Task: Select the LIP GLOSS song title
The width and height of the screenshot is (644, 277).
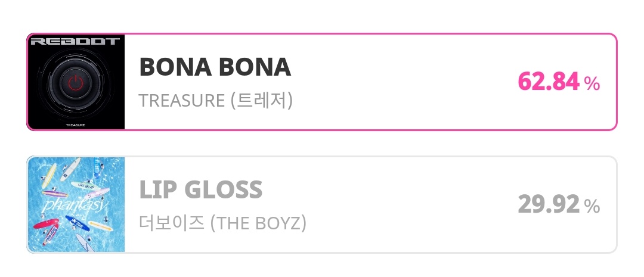Action: (201, 189)
